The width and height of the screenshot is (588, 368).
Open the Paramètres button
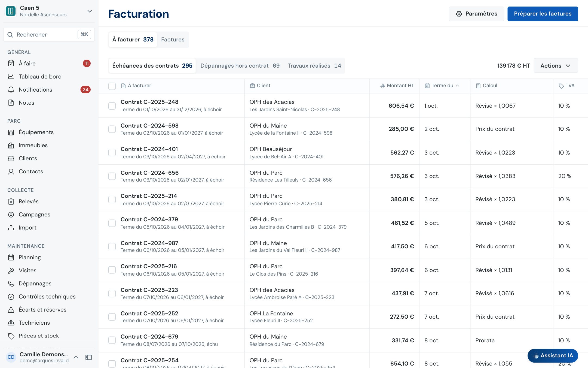point(476,14)
